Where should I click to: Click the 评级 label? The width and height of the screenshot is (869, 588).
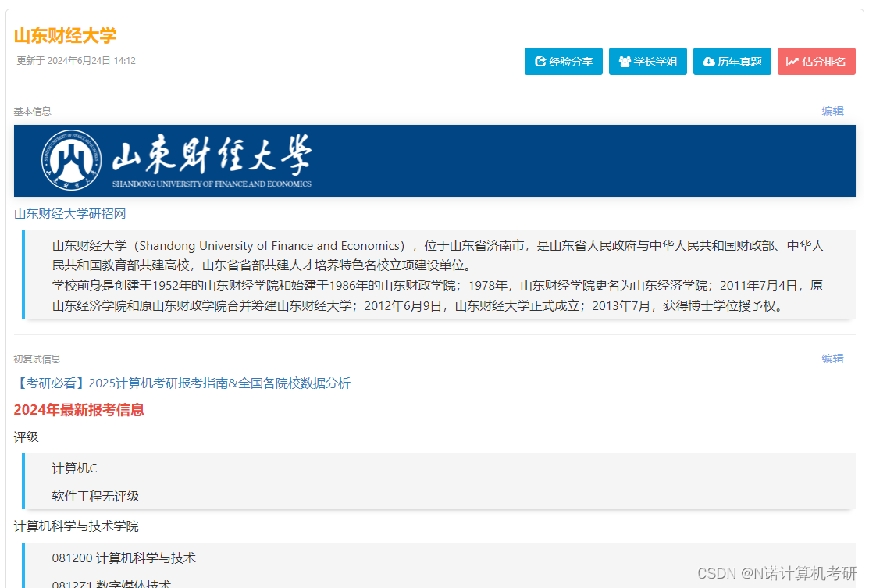click(26, 437)
